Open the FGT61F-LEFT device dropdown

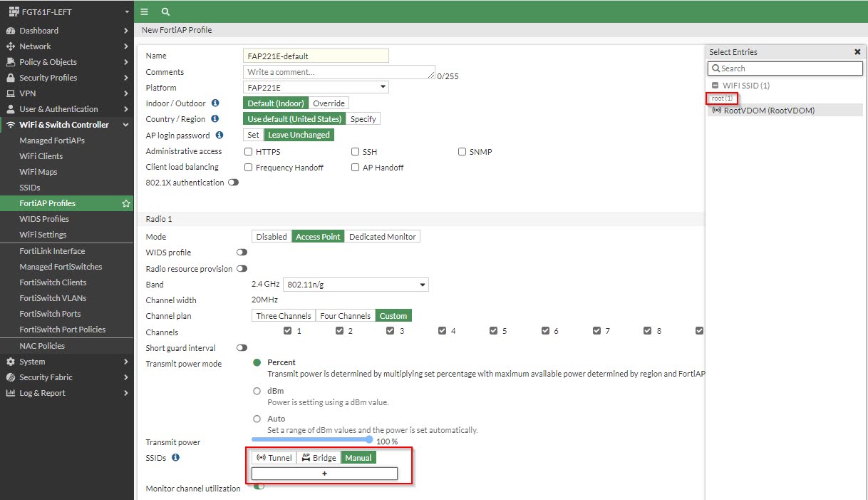(x=127, y=12)
